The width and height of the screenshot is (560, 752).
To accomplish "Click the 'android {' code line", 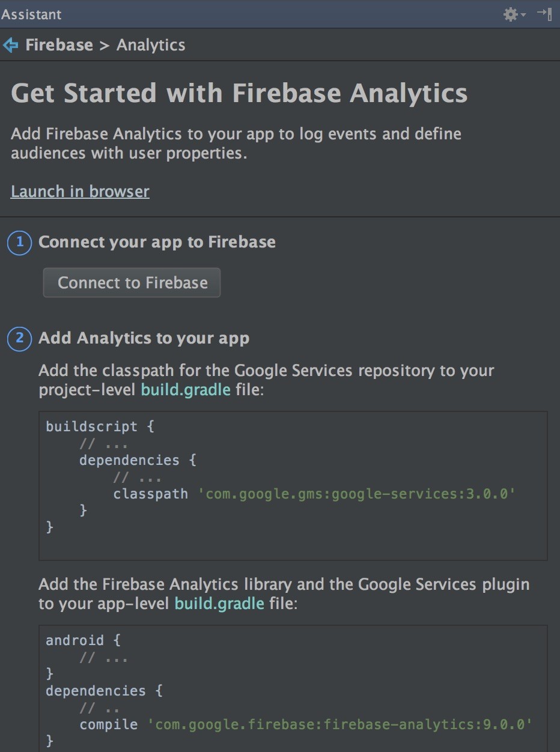I will coord(83,640).
